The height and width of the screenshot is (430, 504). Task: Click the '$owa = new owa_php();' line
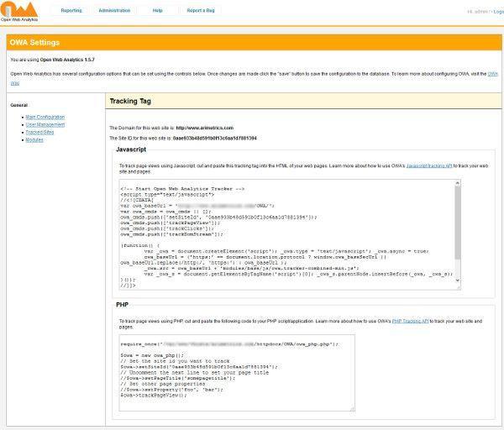pos(152,355)
